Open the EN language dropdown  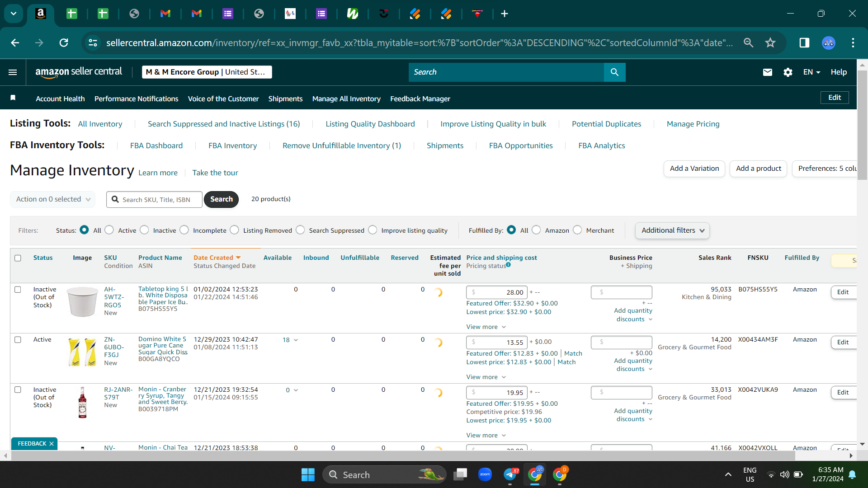pyautogui.click(x=811, y=72)
